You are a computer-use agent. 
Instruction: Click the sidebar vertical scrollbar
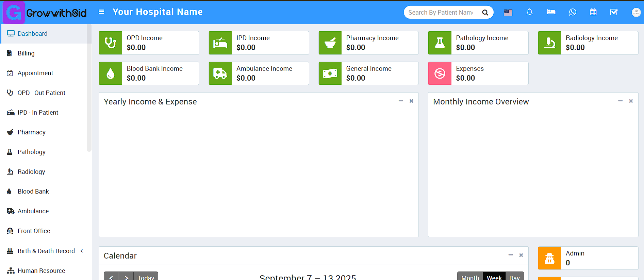coord(89,88)
